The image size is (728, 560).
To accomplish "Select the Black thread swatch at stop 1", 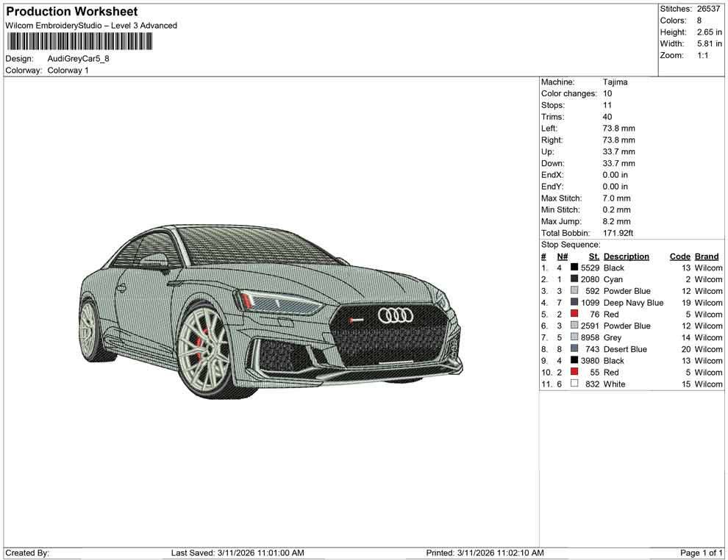I will pyautogui.click(x=574, y=268).
